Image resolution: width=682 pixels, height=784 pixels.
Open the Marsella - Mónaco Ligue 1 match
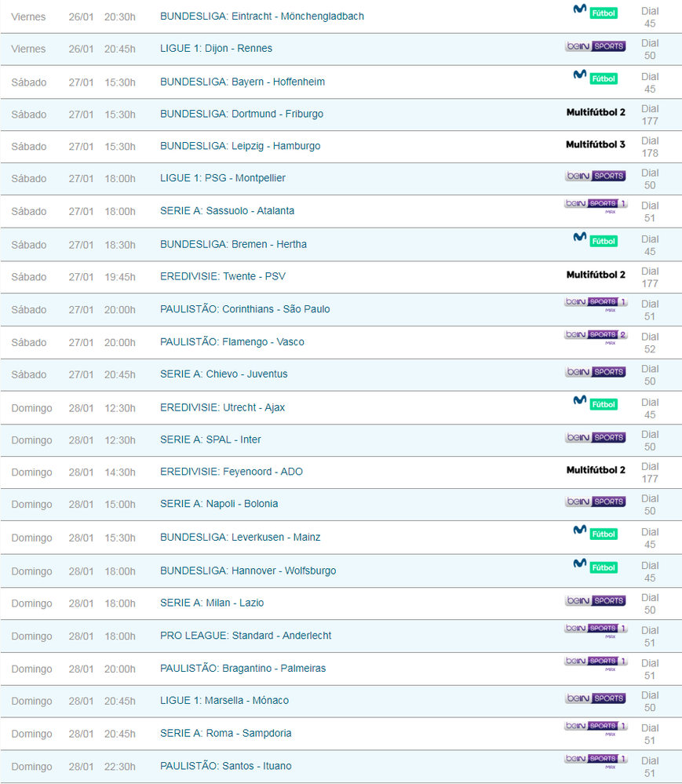click(x=224, y=701)
